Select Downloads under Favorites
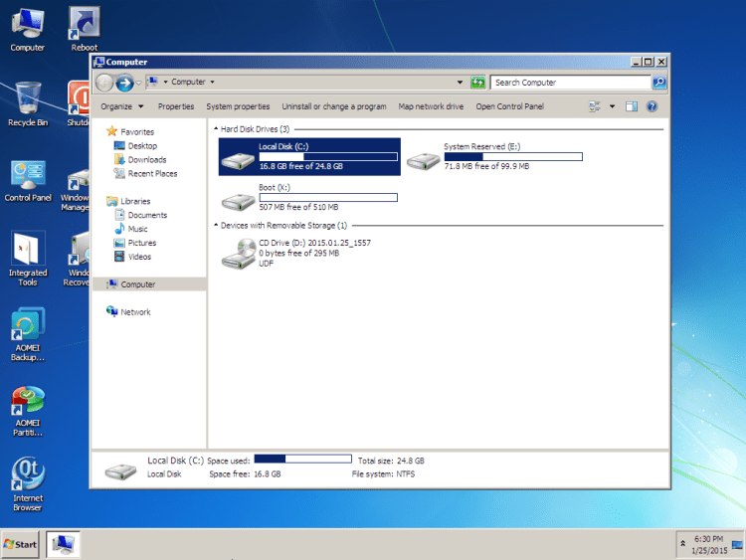Image resolution: width=746 pixels, height=560 pixels. (x=147, y=159)
